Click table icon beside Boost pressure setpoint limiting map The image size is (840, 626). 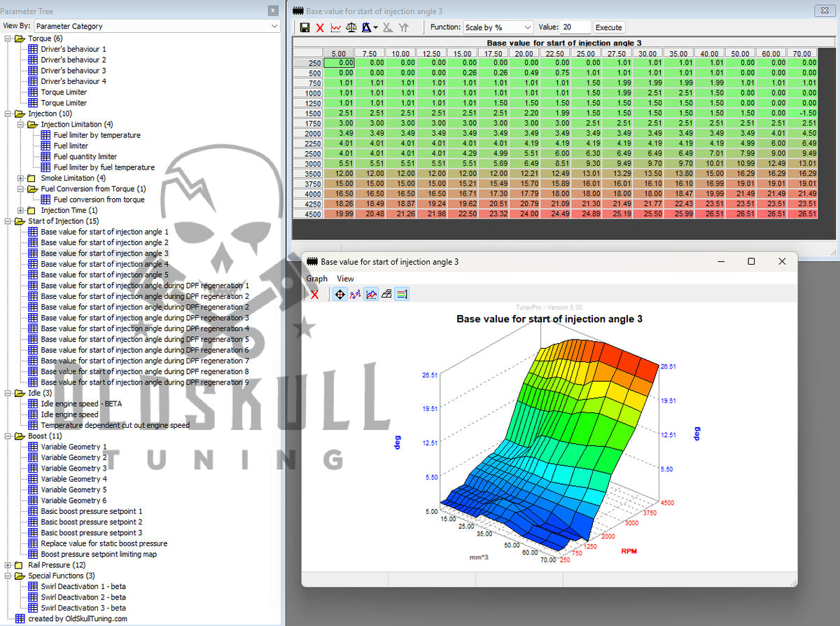coord(33,554)
